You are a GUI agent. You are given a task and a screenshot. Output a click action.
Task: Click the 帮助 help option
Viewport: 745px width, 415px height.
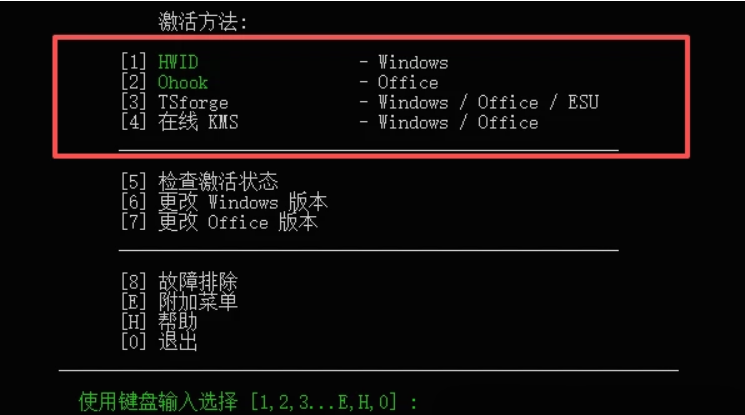(x=178, y=322)
